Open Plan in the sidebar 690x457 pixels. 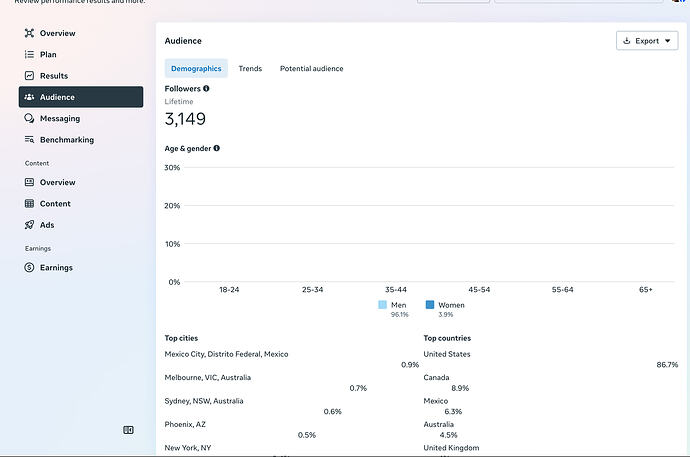tap(81, 55)
